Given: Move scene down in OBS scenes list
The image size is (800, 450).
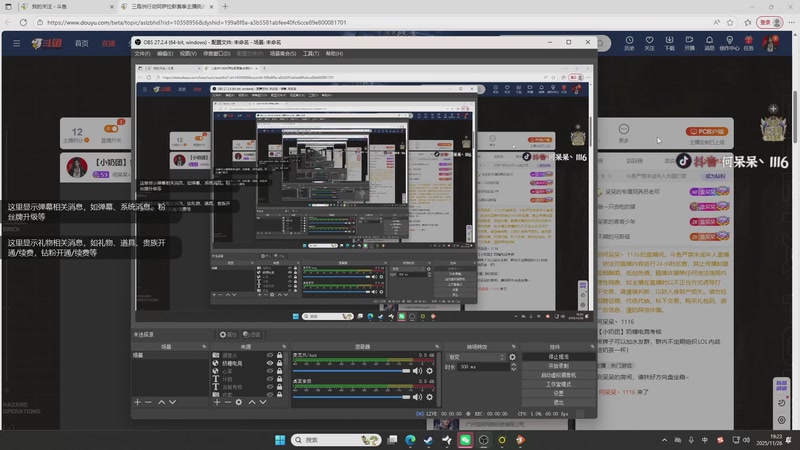Looking at the screenshot, I should (x=172, y=402).
